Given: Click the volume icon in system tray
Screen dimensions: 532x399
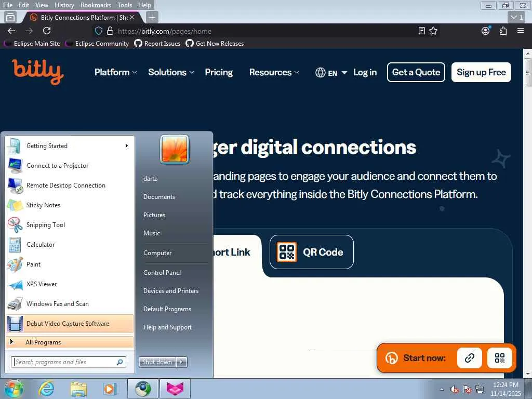Looking at the screenshot, I should tap(455, 390).
